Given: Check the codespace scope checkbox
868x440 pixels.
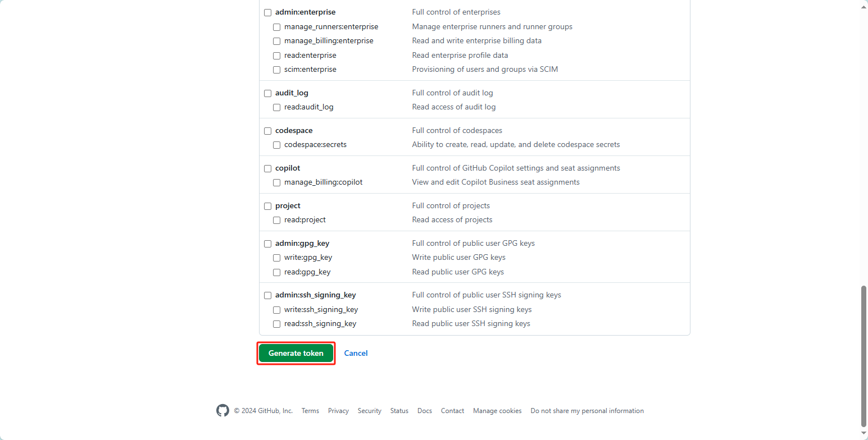Looking at the screenshot, I should pyautogui.click(x=268, y=131).
